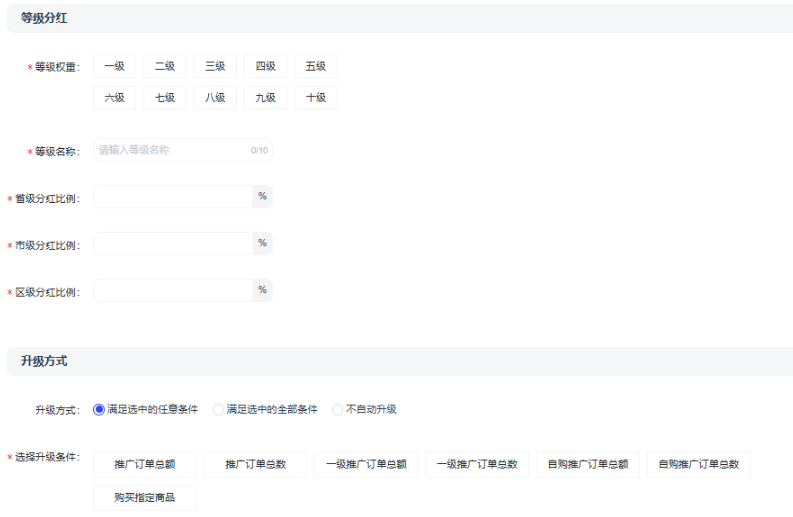793x517 pixels.
Task: Choose 购买指定商品 upgrade condition
Action: point(145,498)
